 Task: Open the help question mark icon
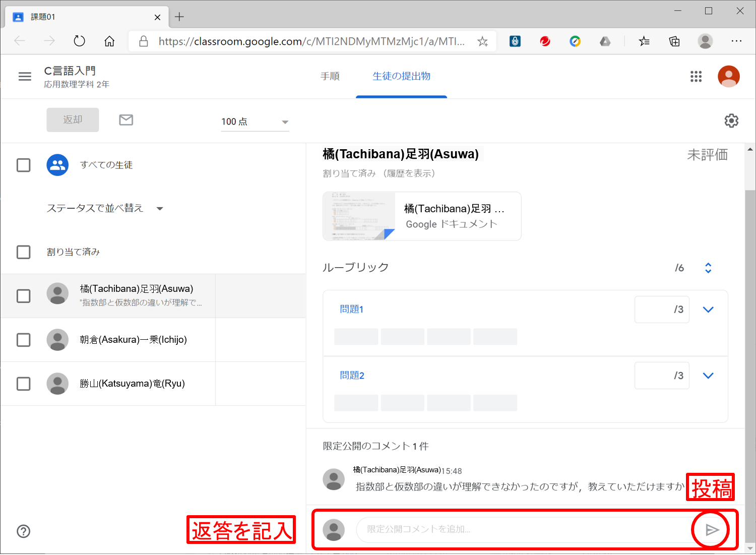coord(24,531)
